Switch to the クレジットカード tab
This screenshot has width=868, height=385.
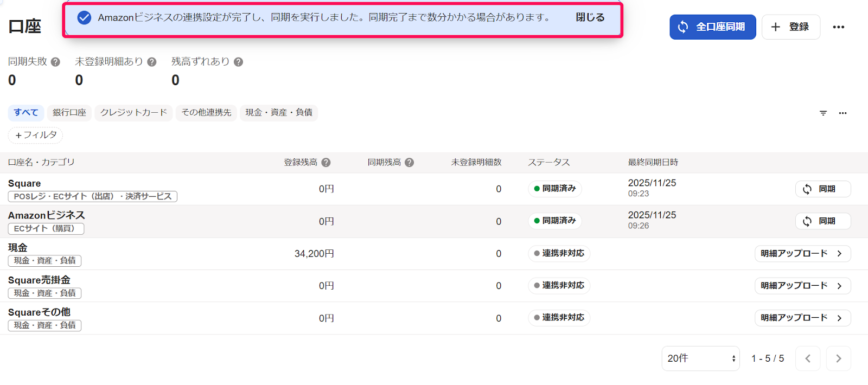(x=133, y=112)
